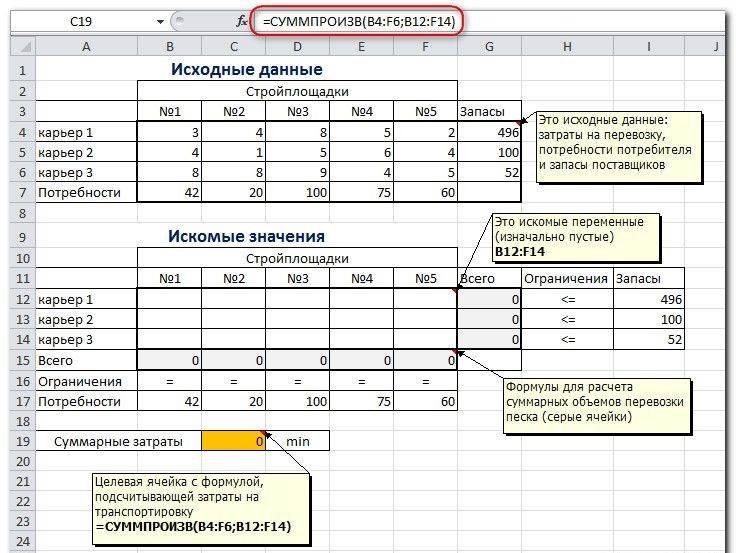Click cell I14 with value 52

click(x=649, y=339)
